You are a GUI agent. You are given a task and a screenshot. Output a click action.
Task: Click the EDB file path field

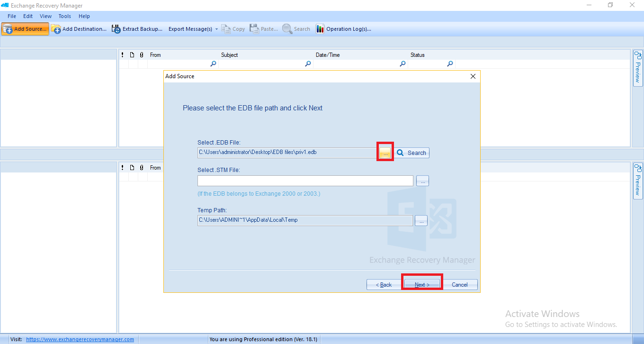coord(287,153)
